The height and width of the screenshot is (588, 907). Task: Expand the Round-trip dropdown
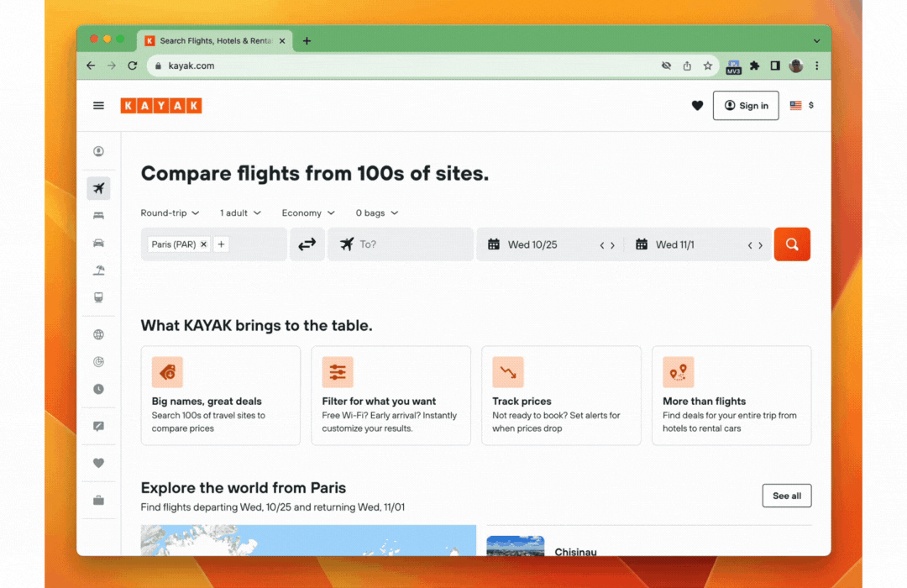pyautogui.click(x=170, y=213)
